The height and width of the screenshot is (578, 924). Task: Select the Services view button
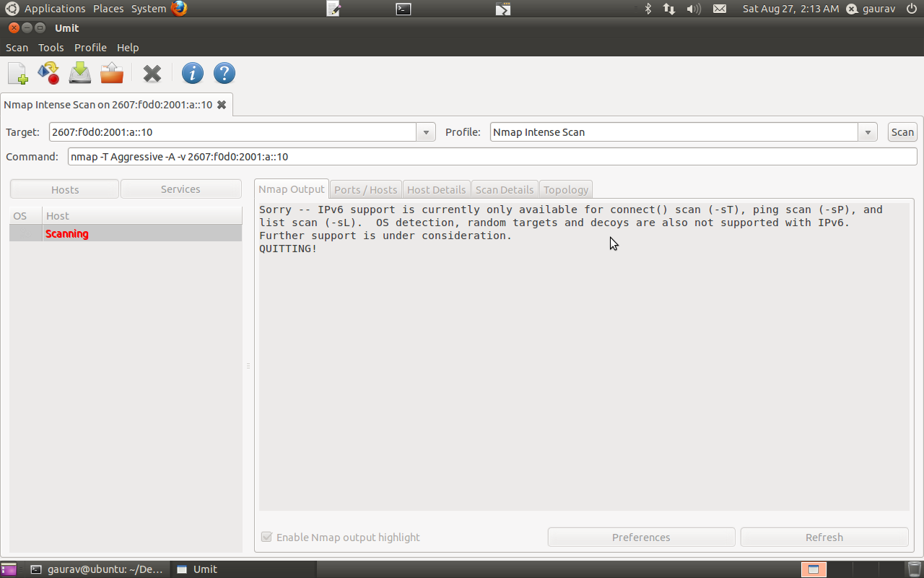coord(180,189)
